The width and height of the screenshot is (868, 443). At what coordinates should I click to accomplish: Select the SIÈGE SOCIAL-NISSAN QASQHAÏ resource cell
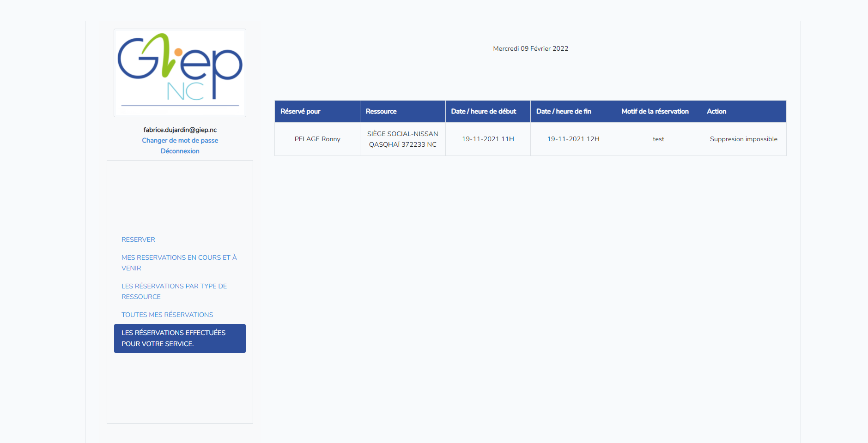coord(402,139)
